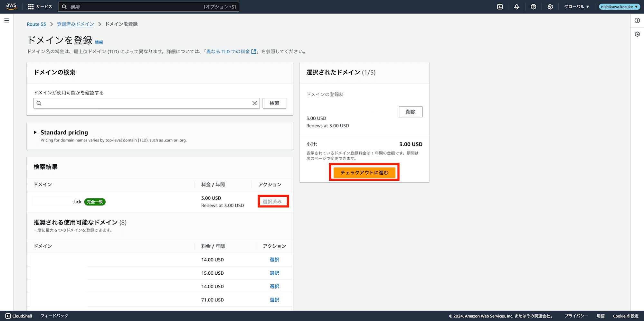Click the domain availability input field
Viewport: 644px width, 321px height.
coord(147,103)
